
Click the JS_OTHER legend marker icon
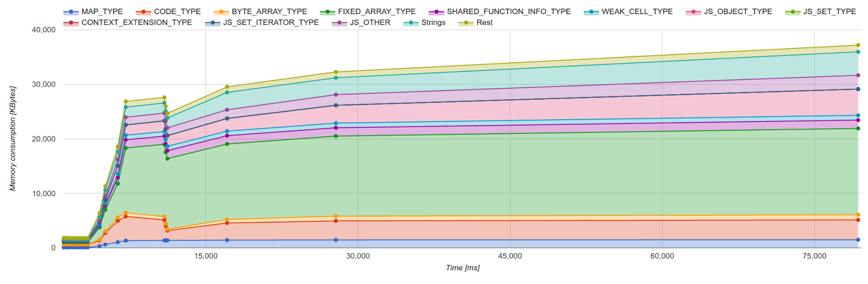(x=340, y=23)
